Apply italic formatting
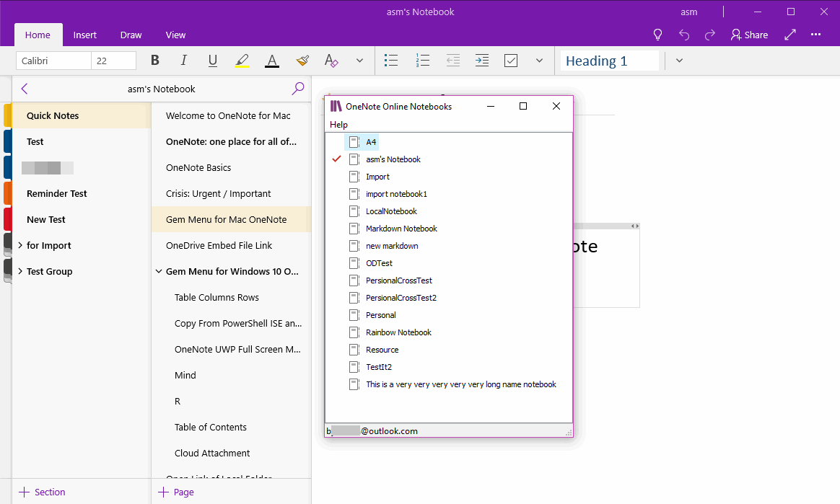This screenshot has height=504, width=840. pyautogui.click(x=184, y=61)
